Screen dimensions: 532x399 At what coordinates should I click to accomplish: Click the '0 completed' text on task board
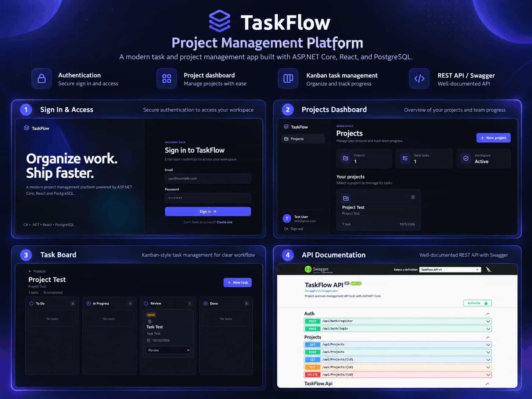coord(53,293)
